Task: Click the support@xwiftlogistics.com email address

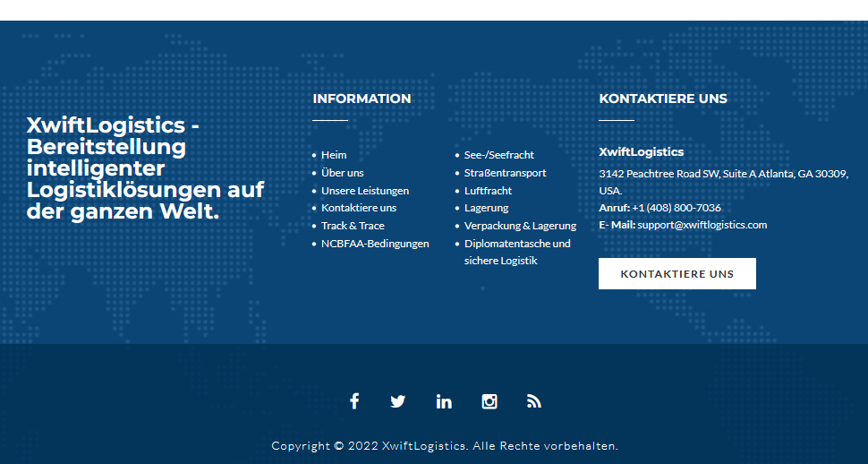Action: point(702,225)
